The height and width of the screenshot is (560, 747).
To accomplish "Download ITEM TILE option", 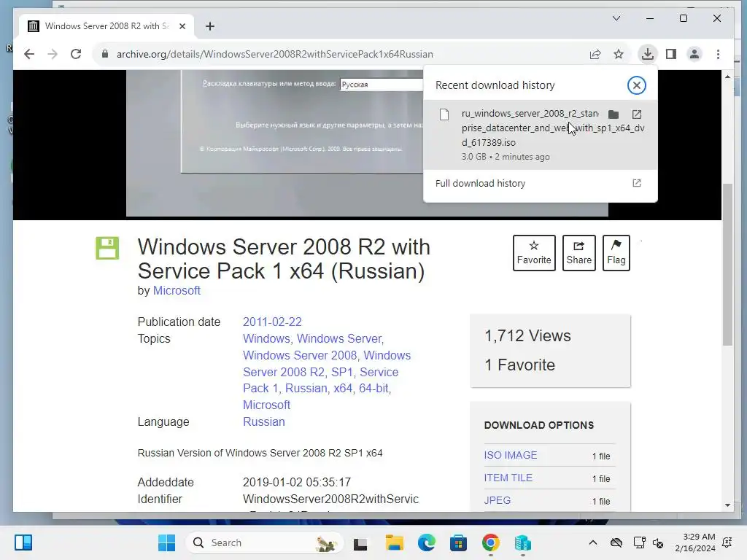I will 508,478.
